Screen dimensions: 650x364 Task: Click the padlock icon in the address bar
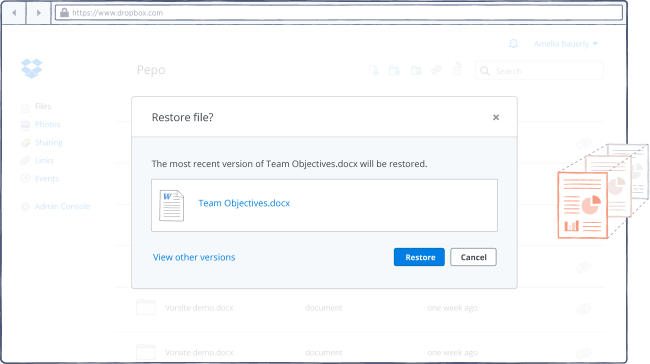(64, 13)
